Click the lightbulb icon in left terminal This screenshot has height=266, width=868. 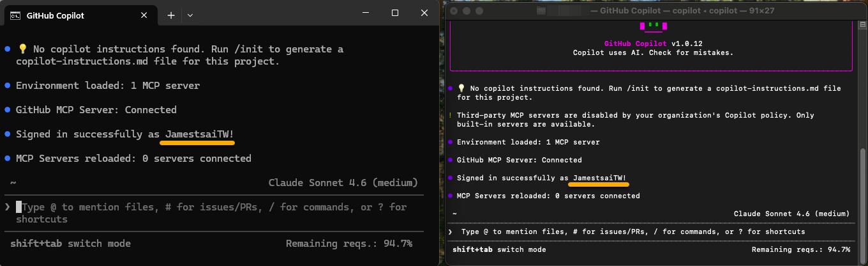pos(22,49)
